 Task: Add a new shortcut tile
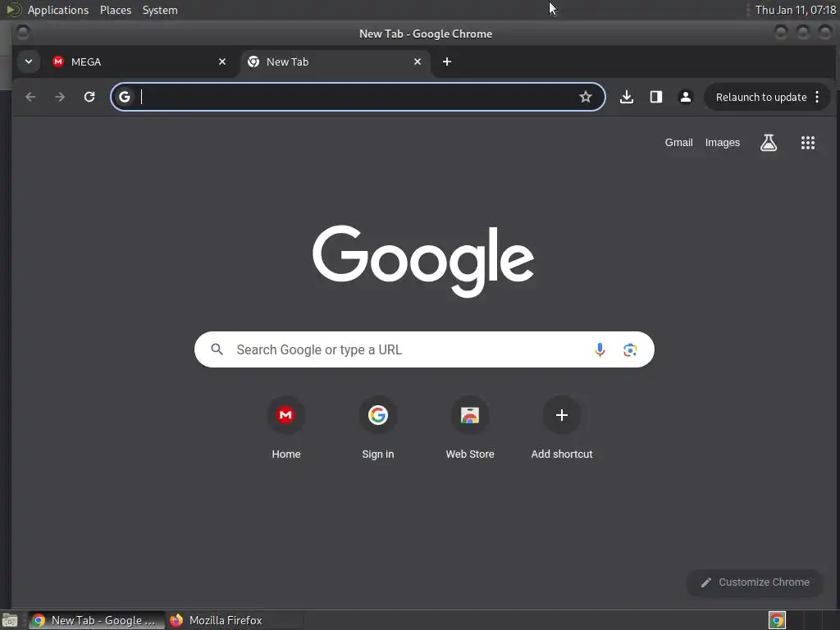click(561, 427)
